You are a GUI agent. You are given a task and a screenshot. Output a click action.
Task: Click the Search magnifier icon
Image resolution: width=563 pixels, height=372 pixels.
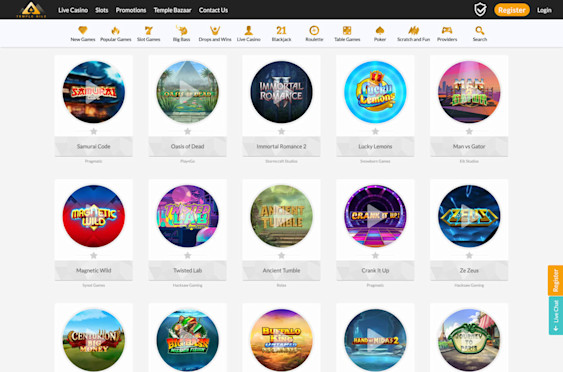coord(480,31)
